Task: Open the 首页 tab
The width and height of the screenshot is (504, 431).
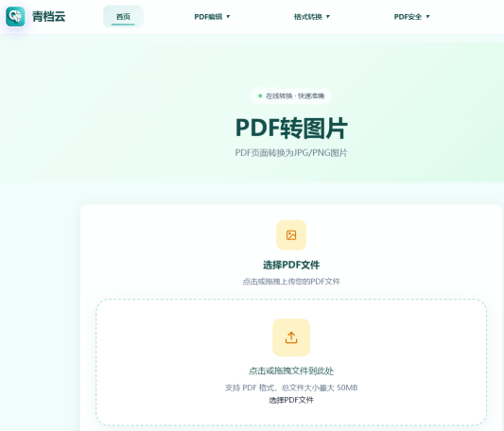Action: tap(123, 16)
